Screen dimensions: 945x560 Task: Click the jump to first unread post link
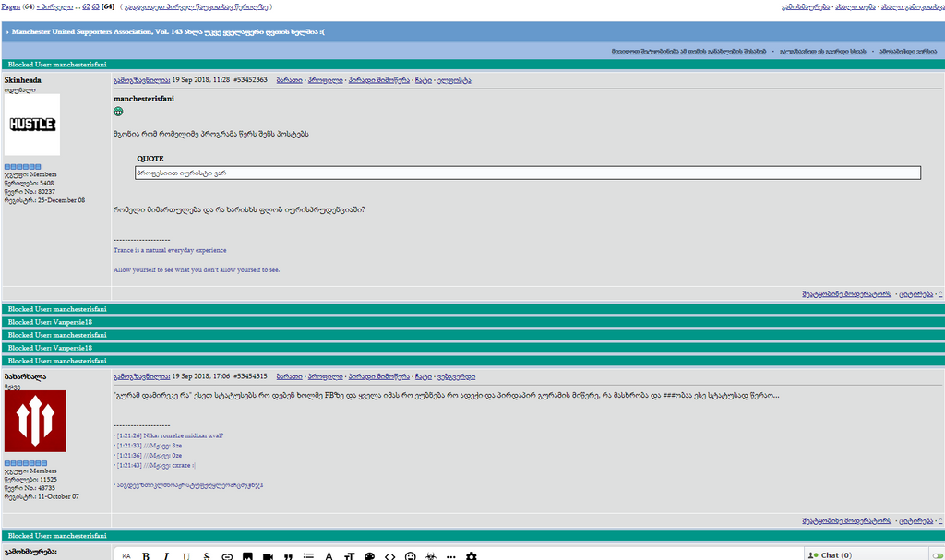(x=196, y=6)
